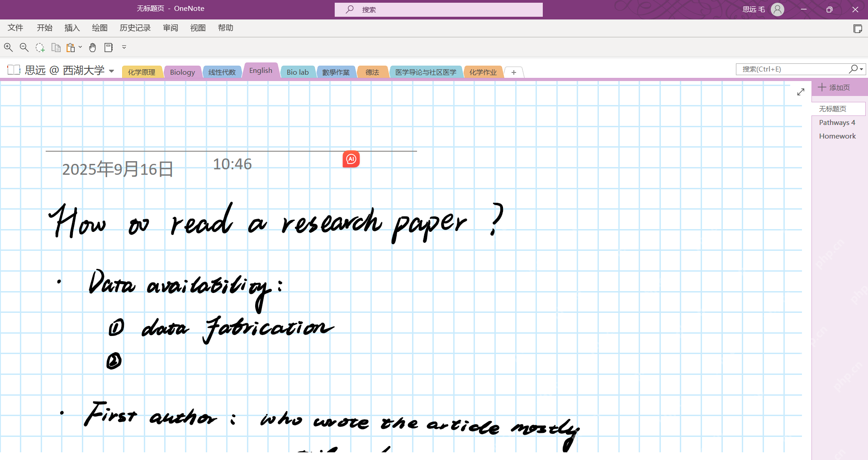Open the 审阅 ribbon tab
This screenshot has height=460, width=868.
171,28
